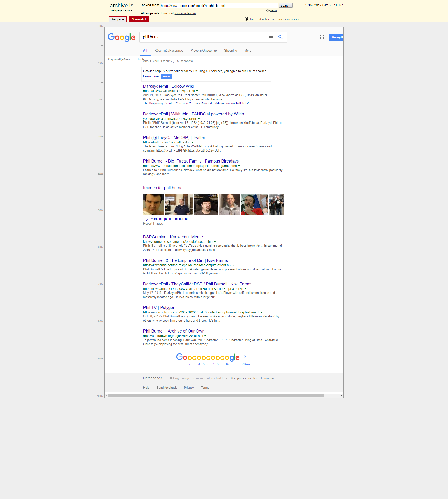The width and height of the screenshot is (448, 499).
Task: Click the arrow icon beside More images
Action: coord(146,219)
